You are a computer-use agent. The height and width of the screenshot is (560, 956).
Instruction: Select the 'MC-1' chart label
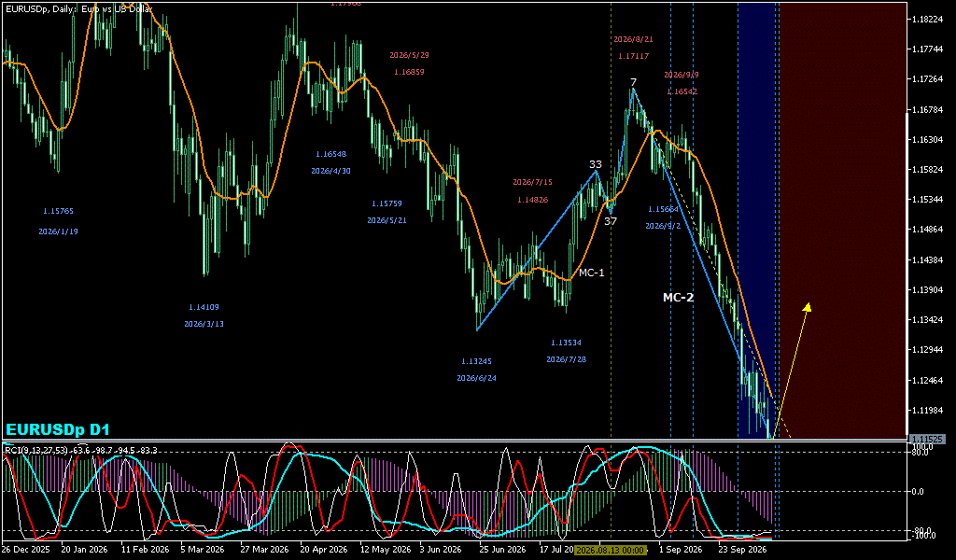click(x=591, y=273)
